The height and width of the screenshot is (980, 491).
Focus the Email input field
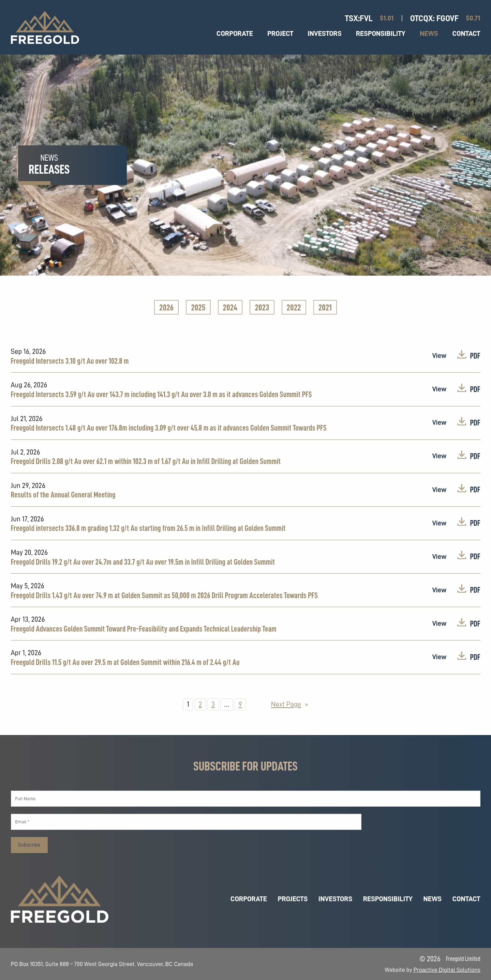point(186,821)
